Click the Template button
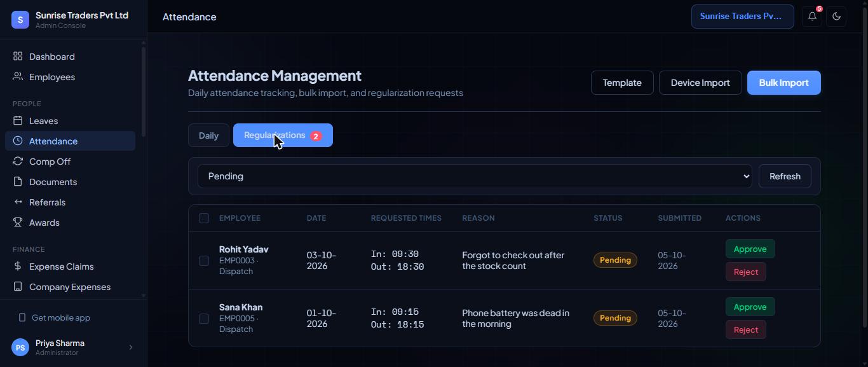The image size is (868, 367). [622, 83]
